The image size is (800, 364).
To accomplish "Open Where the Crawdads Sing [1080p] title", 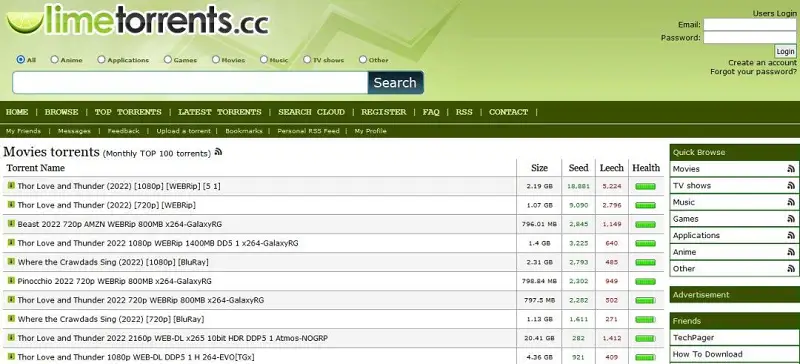I will 113,262.
